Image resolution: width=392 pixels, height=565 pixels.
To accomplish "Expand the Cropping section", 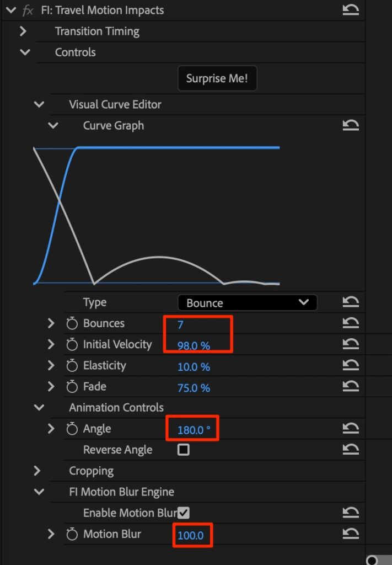I will [37, 471].
